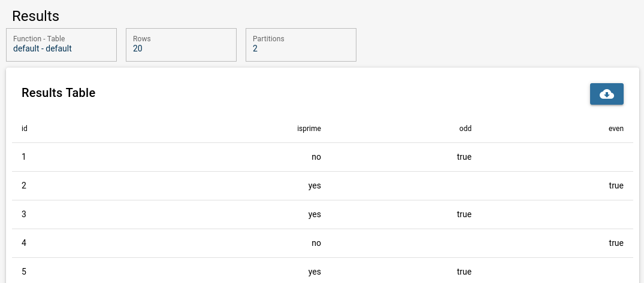
Task: Click the Results Table heading
Action: pyautogui.click(x=58, y=93)
